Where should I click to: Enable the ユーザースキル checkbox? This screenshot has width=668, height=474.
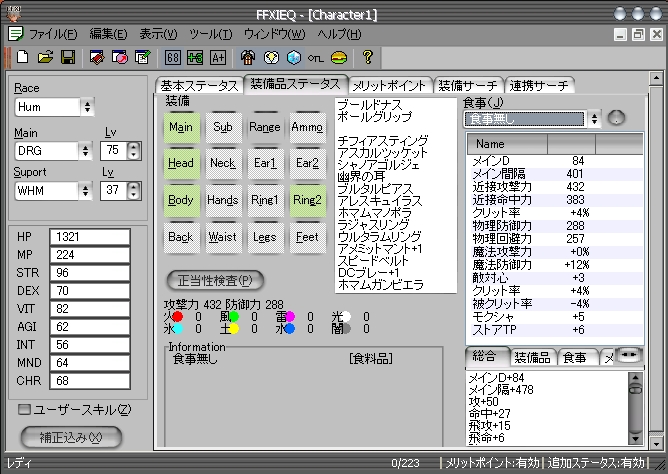24,410
